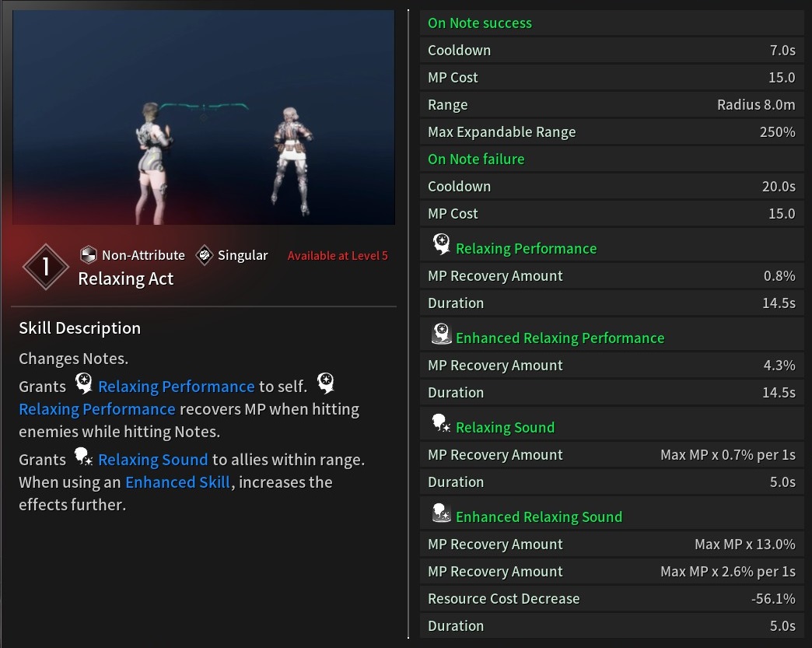Click the MP Recovery Amount 4.3% row
Viewport: 812px width, 648px height.
tap(611, 366)
